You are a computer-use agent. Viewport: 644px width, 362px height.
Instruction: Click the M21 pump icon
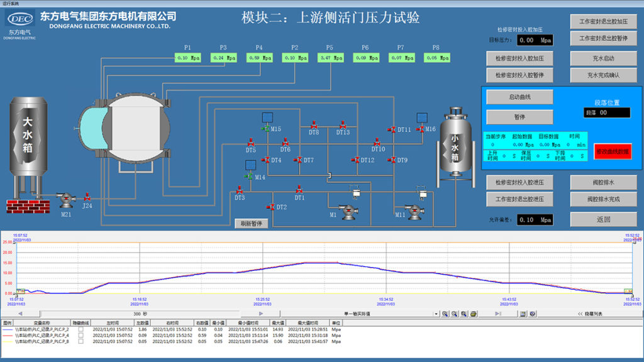pos(66,200)
